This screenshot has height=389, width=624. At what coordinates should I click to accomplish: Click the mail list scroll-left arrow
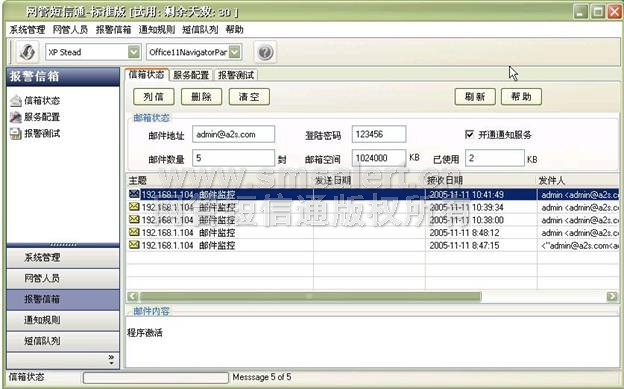pyautogui.click(x=133, y=296)
